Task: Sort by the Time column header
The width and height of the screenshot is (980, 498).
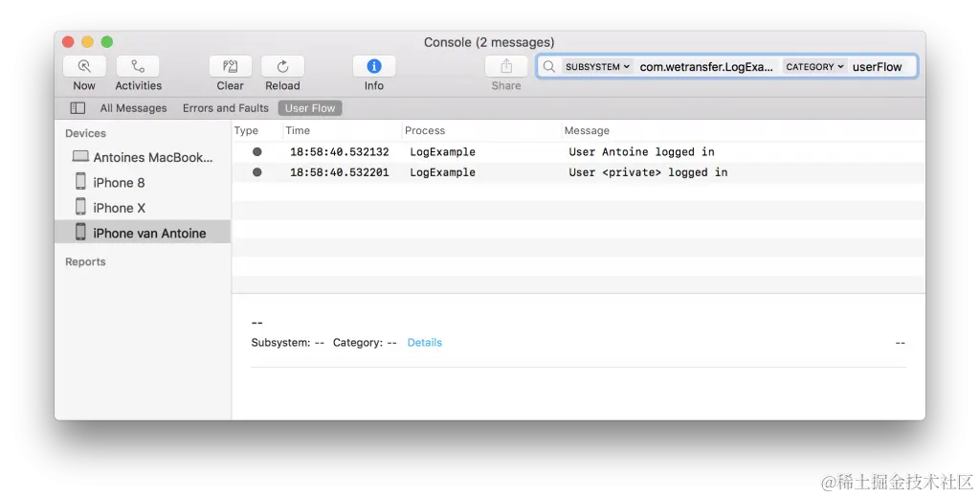Action: [298, 131]
